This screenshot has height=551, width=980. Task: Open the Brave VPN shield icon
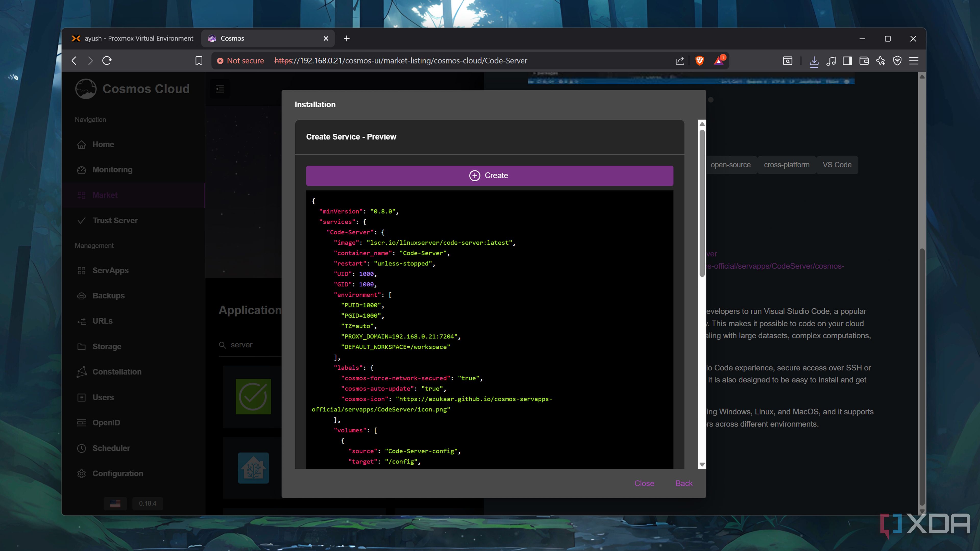897,61
